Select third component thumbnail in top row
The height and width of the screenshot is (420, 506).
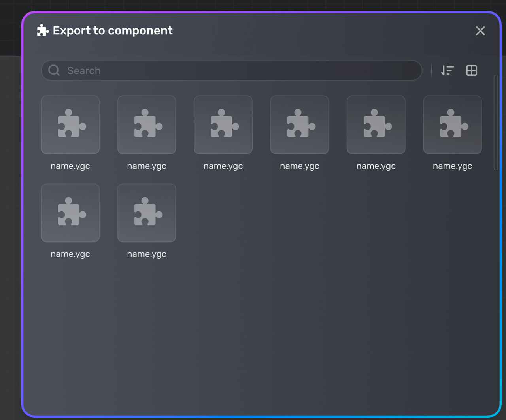pyautogui.click(x=223, y=124)
